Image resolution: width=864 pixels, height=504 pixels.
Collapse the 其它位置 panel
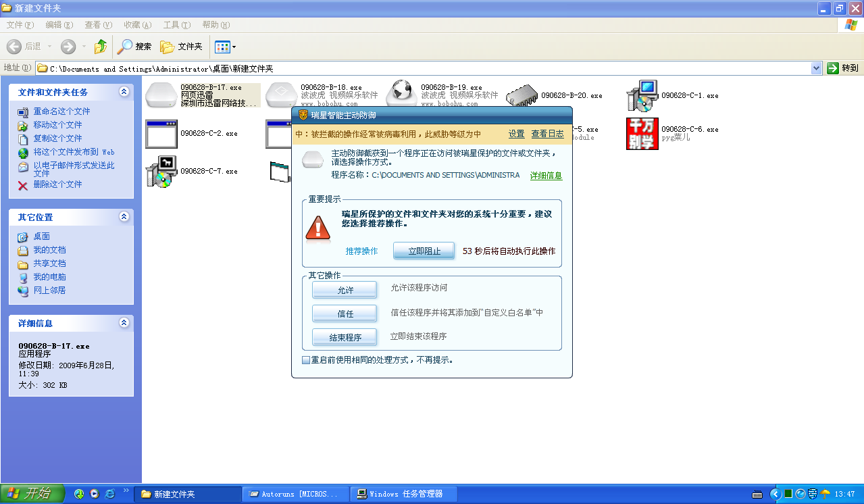[124, 217]
